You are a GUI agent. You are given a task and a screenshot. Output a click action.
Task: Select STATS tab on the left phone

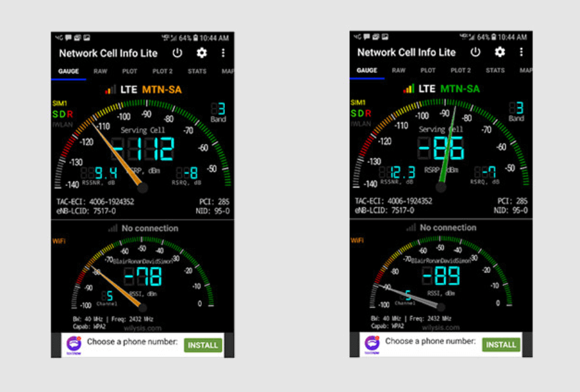[x=197, y=71]
